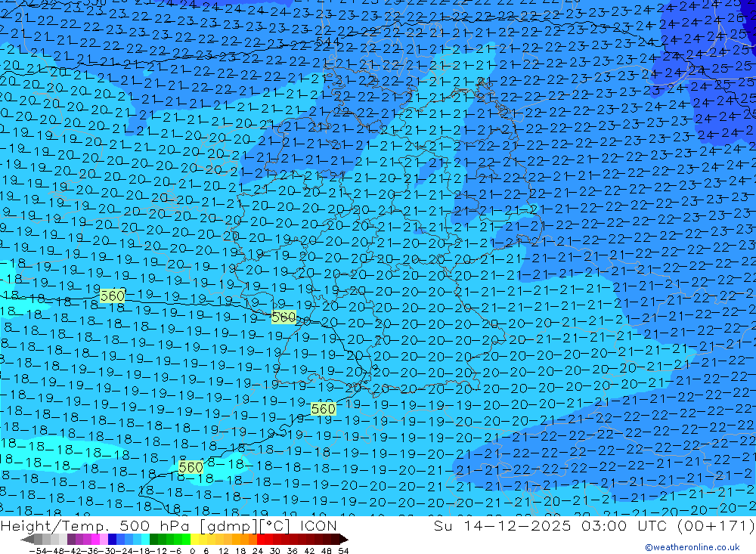
Task: Click the 54 legend value at scale end
Action: [343, 551]
